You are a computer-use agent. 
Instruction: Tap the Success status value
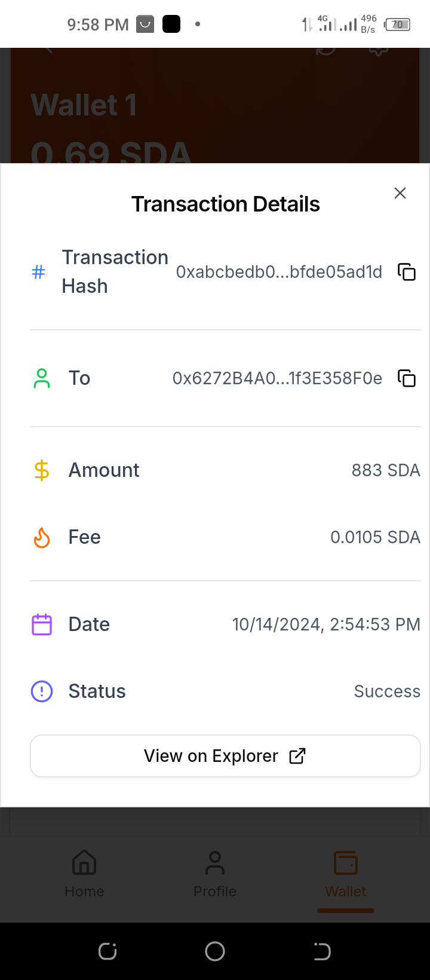tap(387, 691)
